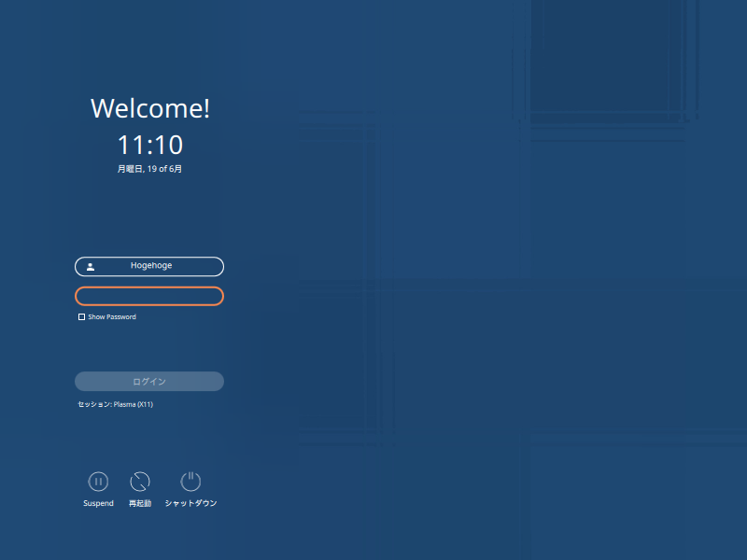Focus the orange password input field
The image size is (747, 560).
tap(149, 296)
